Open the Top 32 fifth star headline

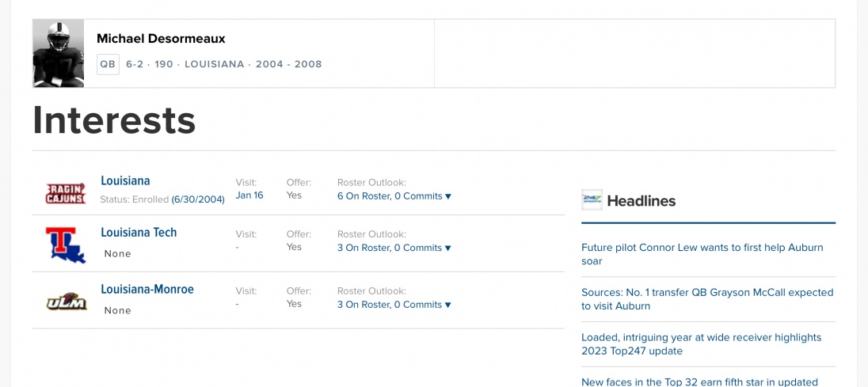[699, 382]
